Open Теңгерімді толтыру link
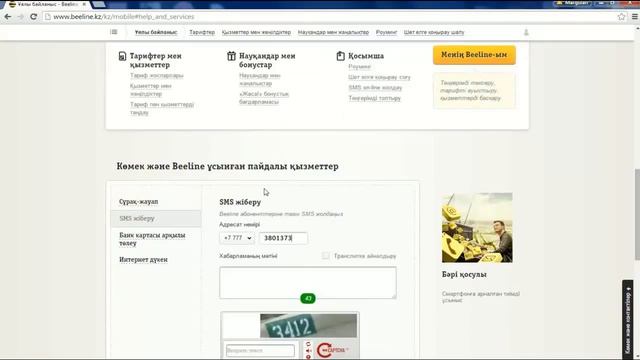The image size is (640, 360). click(375, 98)
